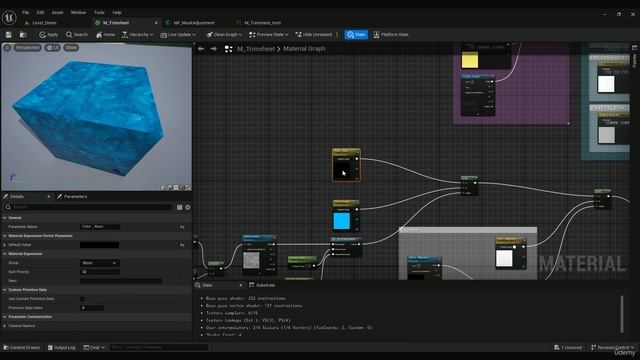This screenshot has width=640, height=360.
Task: Switch to M_Trimsheet_Instr tab
Action: [262, 23]
